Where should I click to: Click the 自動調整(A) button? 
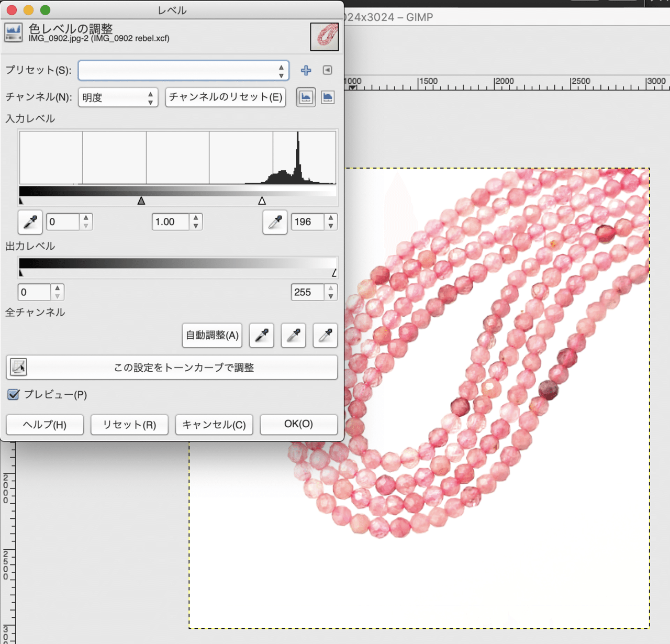coord(213,335)
